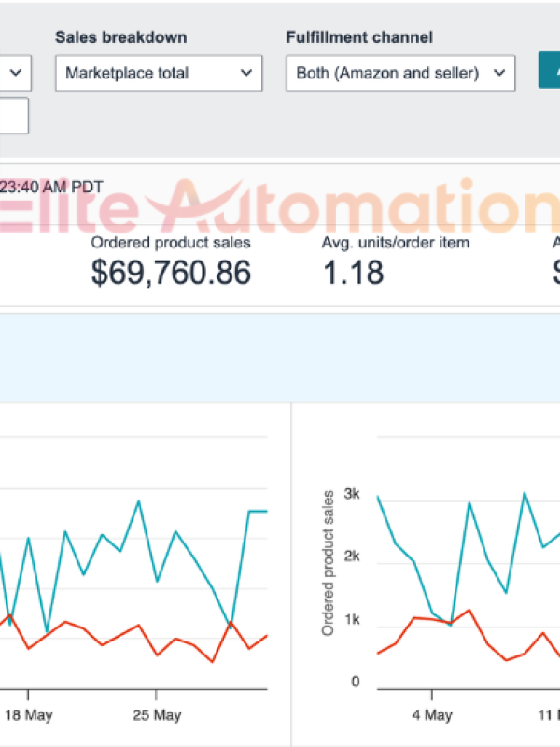Click the 25 May axis label
The height and width of the screenshot is (747, 560).
tap(157, 715)
